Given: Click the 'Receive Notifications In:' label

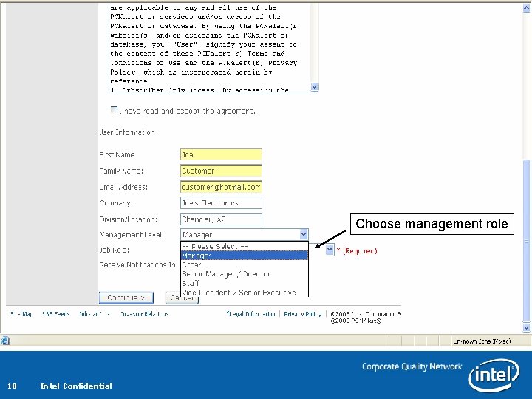Looking at the screenshot, I should tap(139, 265).
